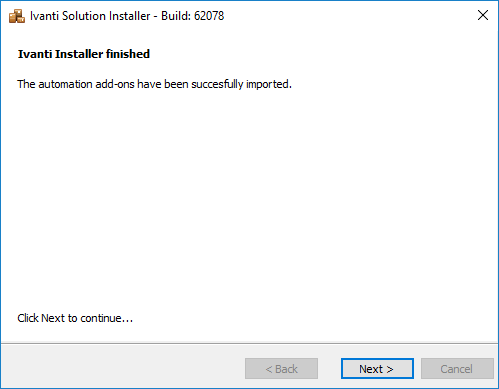Click Next to continue the installer
Image resolution: width=499 pixels, height=389 pixels.
(377, 369)
